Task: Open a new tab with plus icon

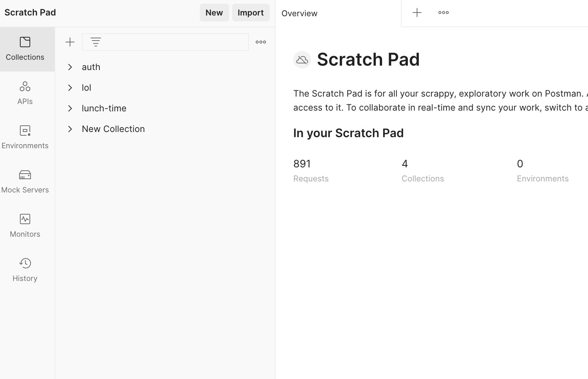Action: point(417,13)
